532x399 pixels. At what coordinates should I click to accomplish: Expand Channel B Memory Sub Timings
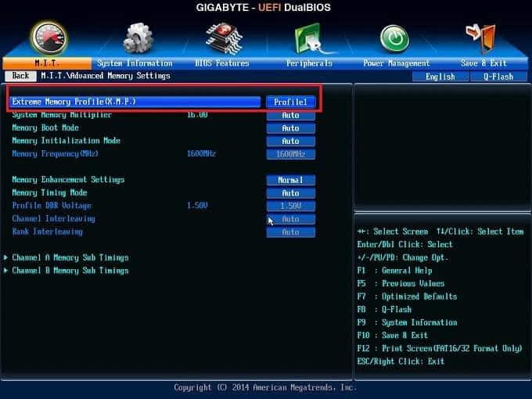[70, 271]
